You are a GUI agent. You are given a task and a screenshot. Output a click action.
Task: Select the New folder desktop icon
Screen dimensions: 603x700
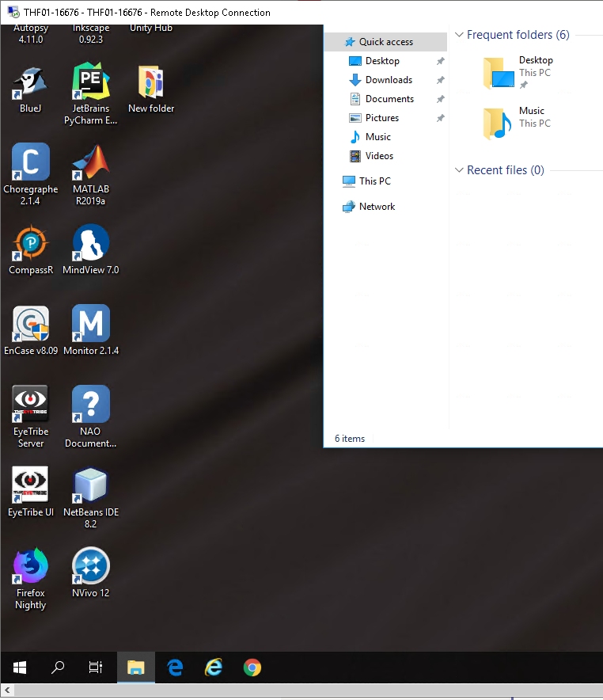point(150,89)
